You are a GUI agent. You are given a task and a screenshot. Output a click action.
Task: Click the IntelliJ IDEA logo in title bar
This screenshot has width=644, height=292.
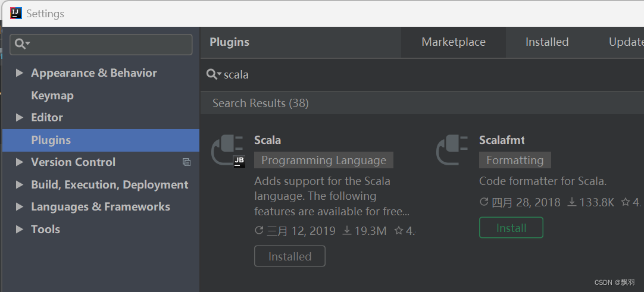(x=15, y=13)
